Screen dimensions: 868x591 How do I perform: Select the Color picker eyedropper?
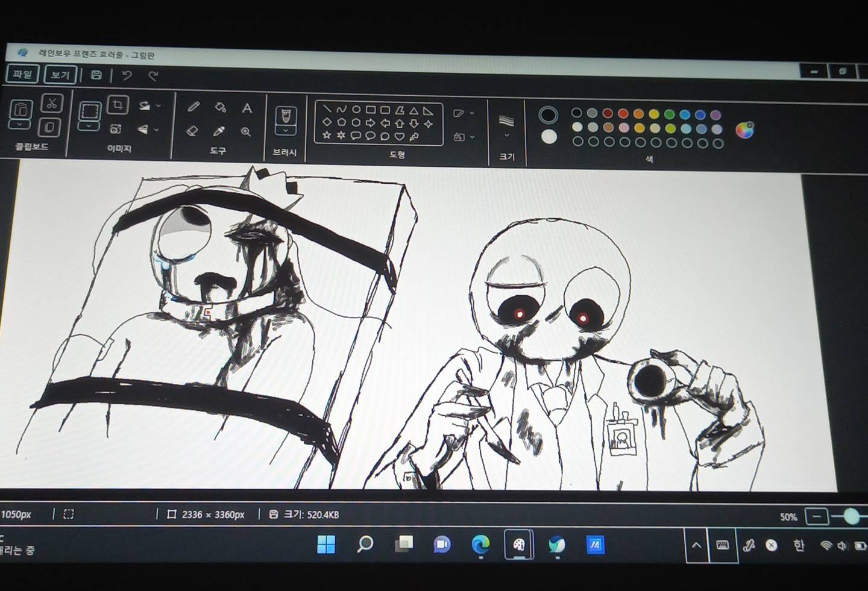click(219, 131)
